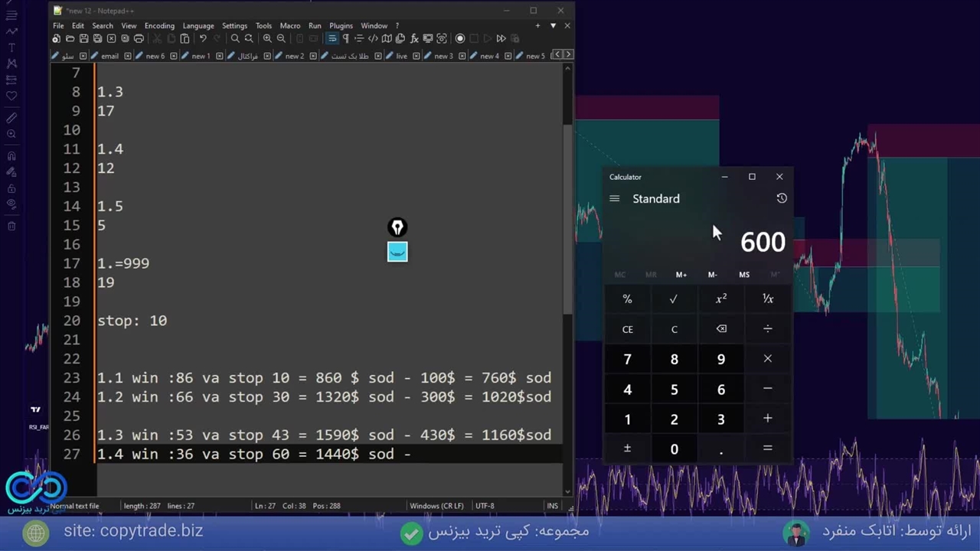The height and width of the screenshot is (551, 980).
Task: Switch to the email tab
Action: point(109,56)
